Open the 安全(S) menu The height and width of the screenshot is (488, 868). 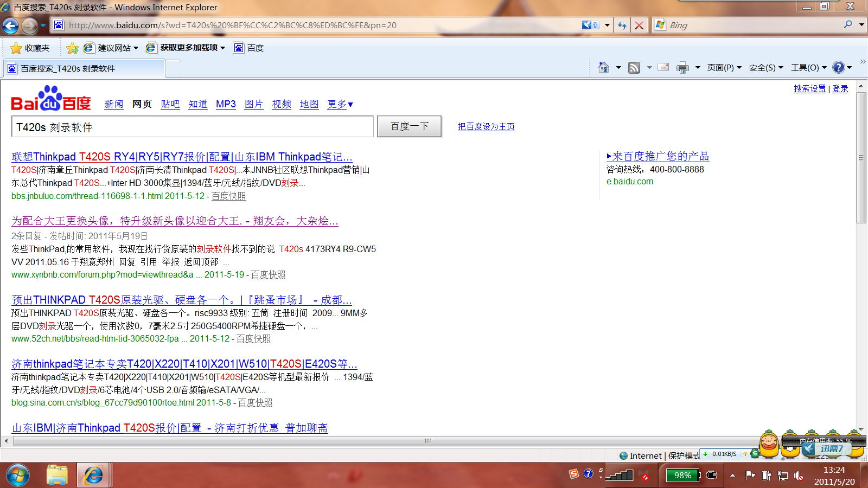coord(766,67)
